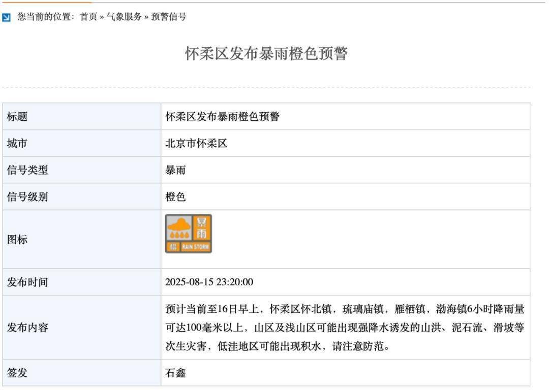Select the value 北京市怀柔区
Screen dimensions: 549x392
[196, 143]
